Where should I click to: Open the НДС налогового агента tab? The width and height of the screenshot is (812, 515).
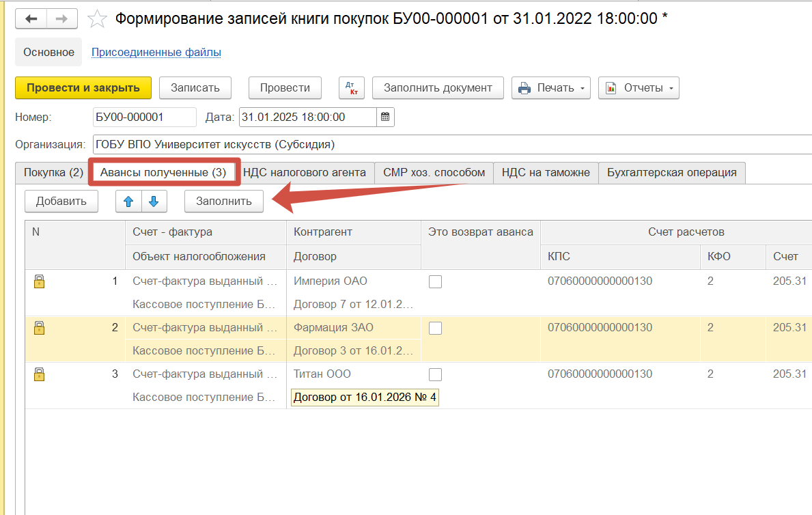tap(305, 173)
